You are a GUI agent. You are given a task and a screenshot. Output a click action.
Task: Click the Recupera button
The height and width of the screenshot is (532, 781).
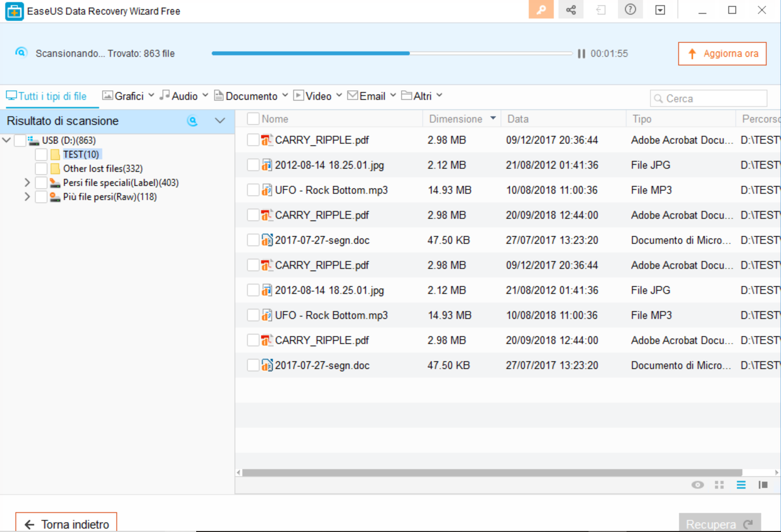(719, 523)
